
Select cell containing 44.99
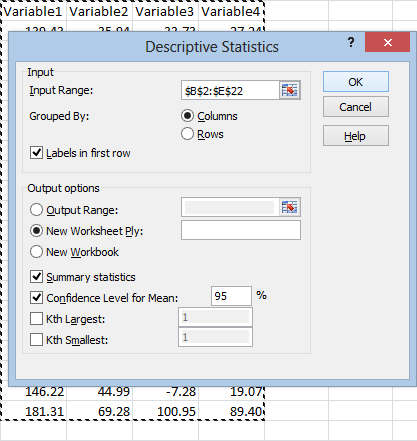[99, 392]
